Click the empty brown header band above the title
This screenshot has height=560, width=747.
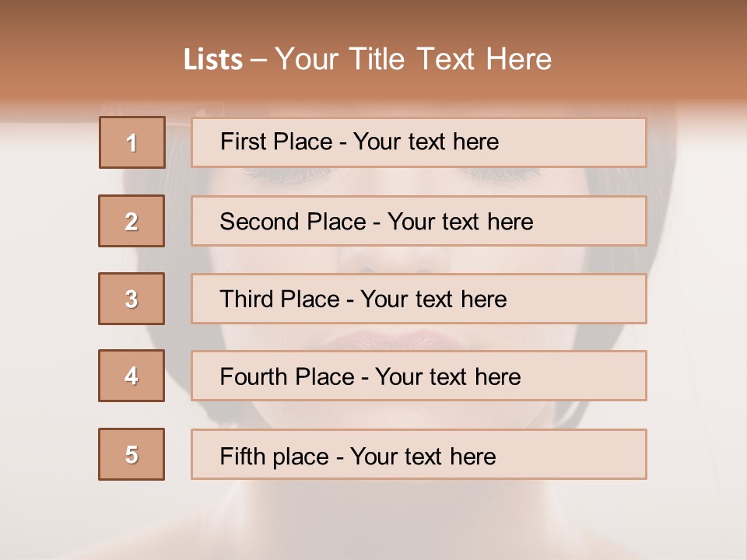click(373, 17)
